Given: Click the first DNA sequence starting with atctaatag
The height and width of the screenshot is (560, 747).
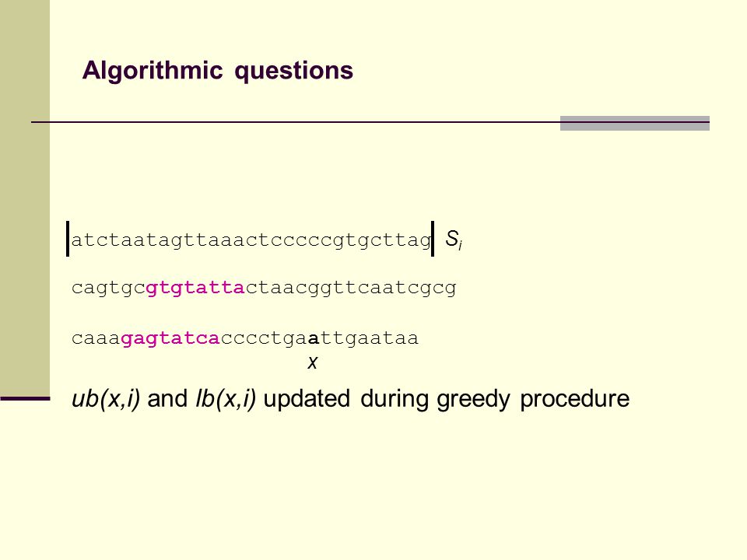Looking at the screenshot, I should (x=251, y=240).
